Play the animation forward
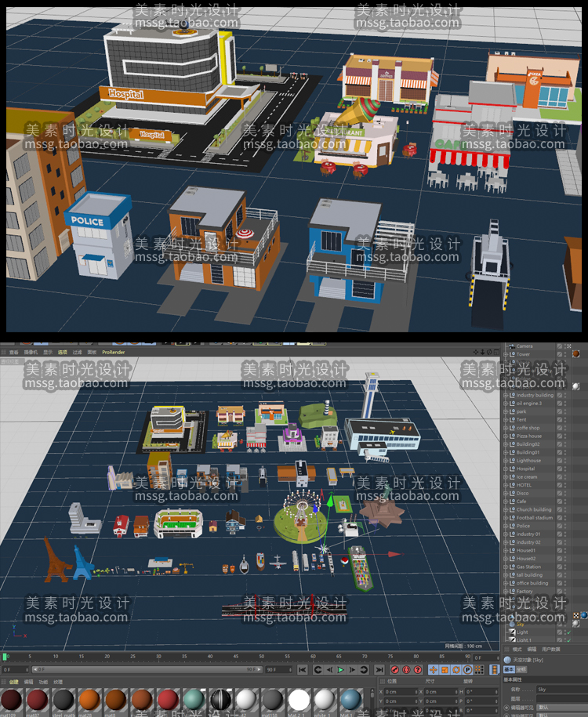Viewport: 588px width, 717px height. tap(340, 669)
